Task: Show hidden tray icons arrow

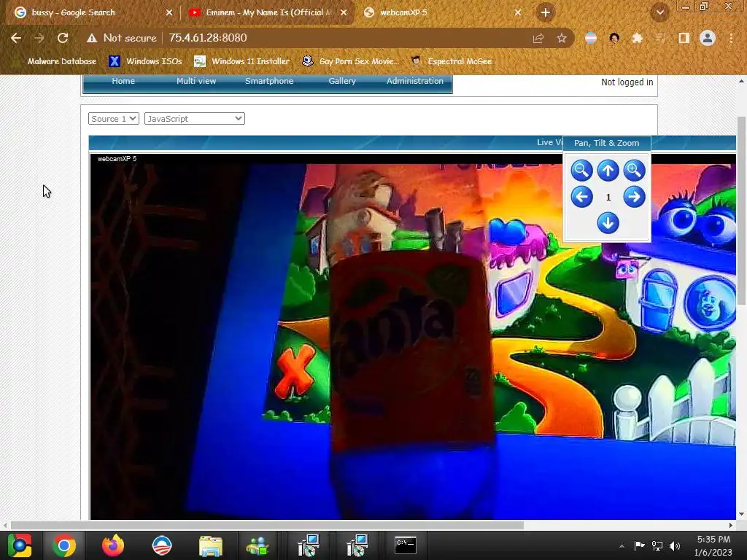Action: pos(622,546)
